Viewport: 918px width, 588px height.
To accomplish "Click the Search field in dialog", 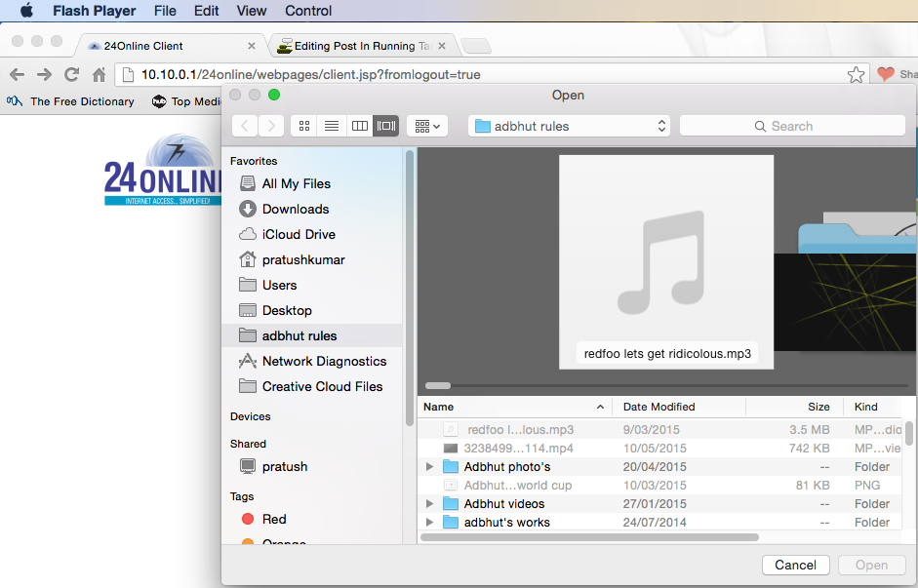I will click(x=792, y=126).
